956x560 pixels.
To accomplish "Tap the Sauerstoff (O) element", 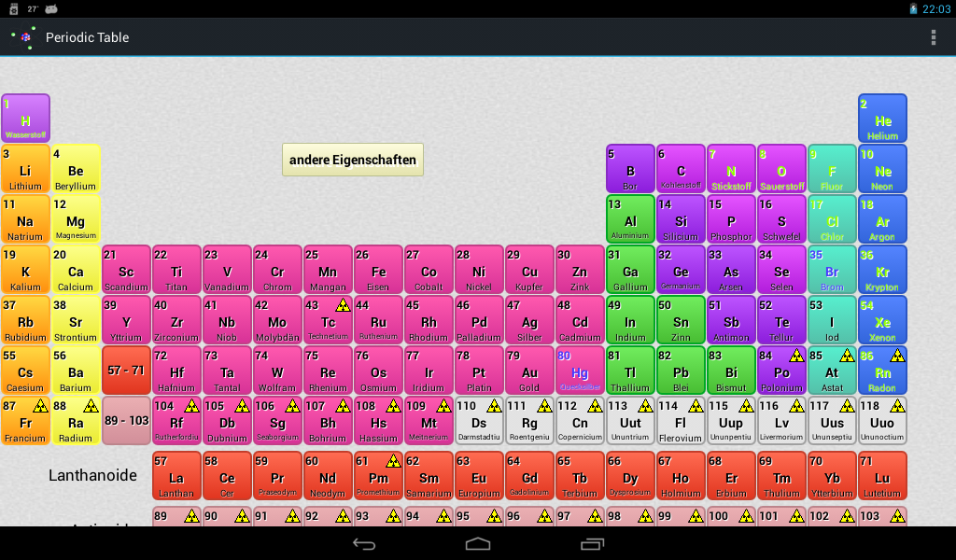I will [x=781, y=169].
